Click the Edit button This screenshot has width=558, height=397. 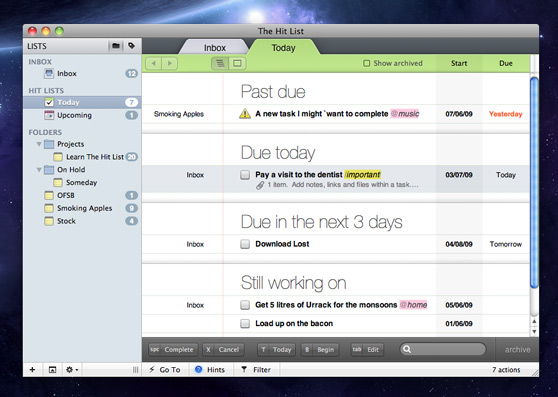[x=367, y=350]
